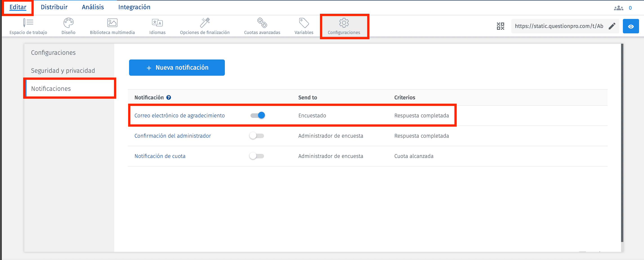Open the Cuotas avanzadas icon
The width and height of the screenshot is (644, 260).
click(262, 23)
